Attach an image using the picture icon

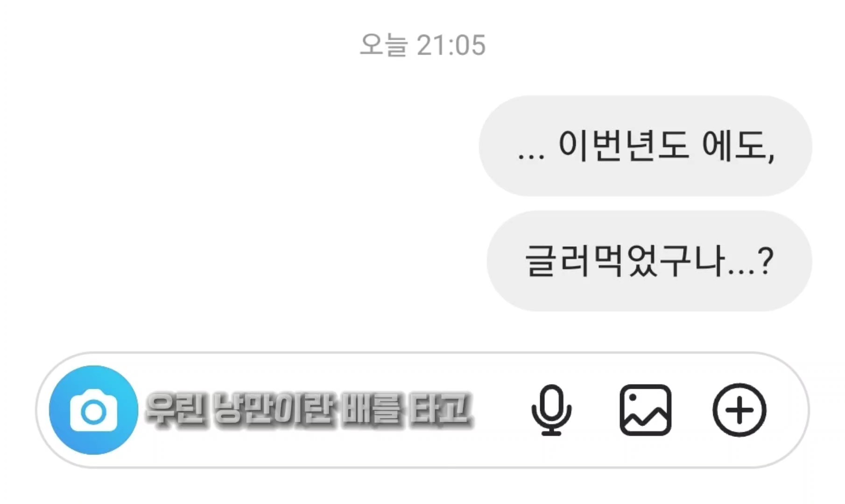(x=646, y=410)
